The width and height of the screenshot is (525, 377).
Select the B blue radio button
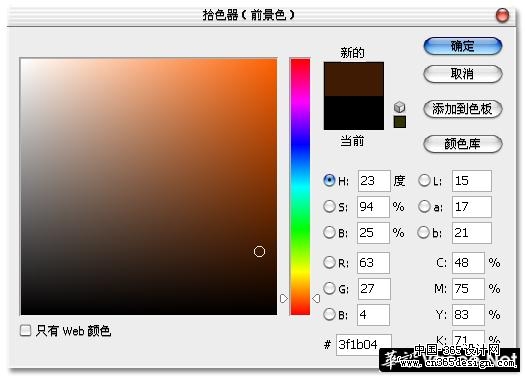click(x=329, y=314)
